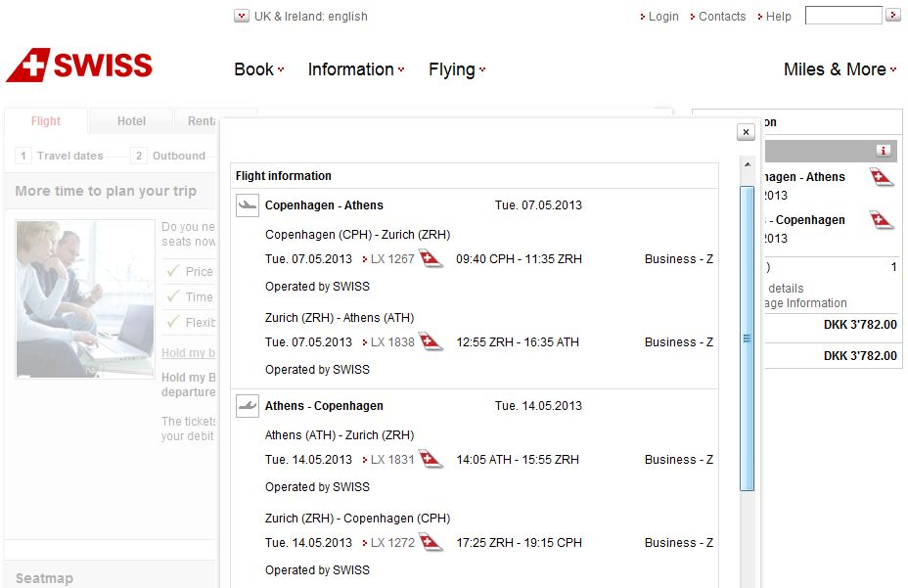Click the 'More time to plan your trip' heading
This screenshot has width=908, height=588.
coord(106,191)
